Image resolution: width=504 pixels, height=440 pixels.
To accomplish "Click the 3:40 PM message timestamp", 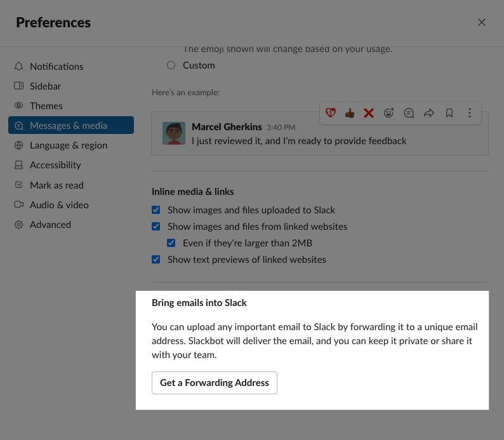I will (281, 128).
